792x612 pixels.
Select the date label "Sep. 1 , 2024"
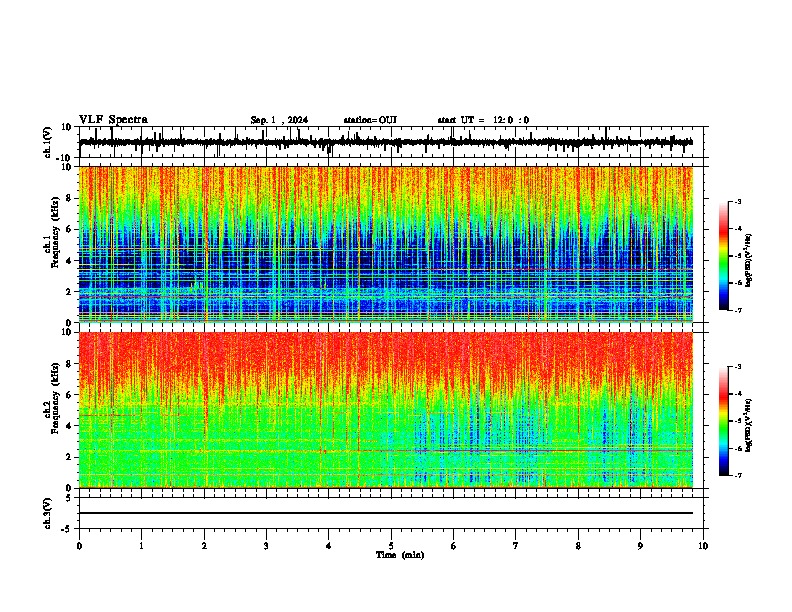click(279, 120)
